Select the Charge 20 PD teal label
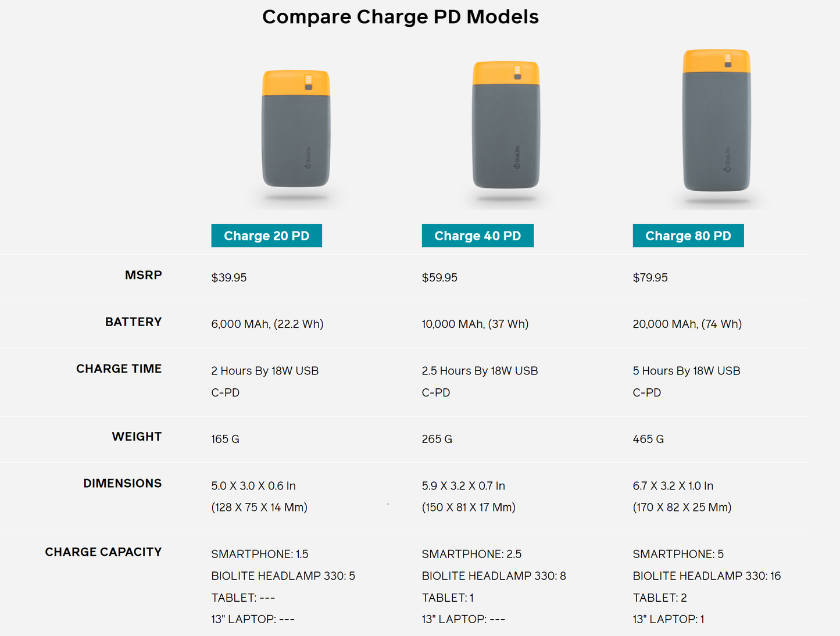The image size is (840, 636). pyautogui.click(x=266, y=235)
